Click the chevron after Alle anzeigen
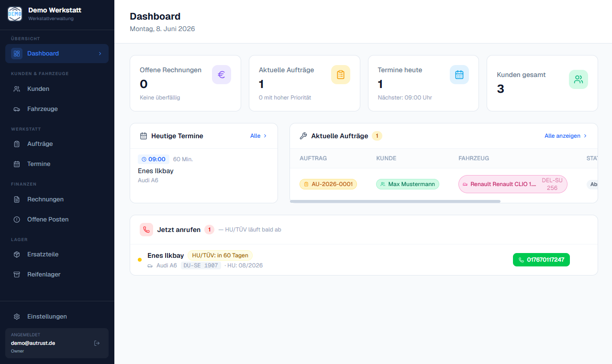The image size is (612, 364). (x=585, y=136)
